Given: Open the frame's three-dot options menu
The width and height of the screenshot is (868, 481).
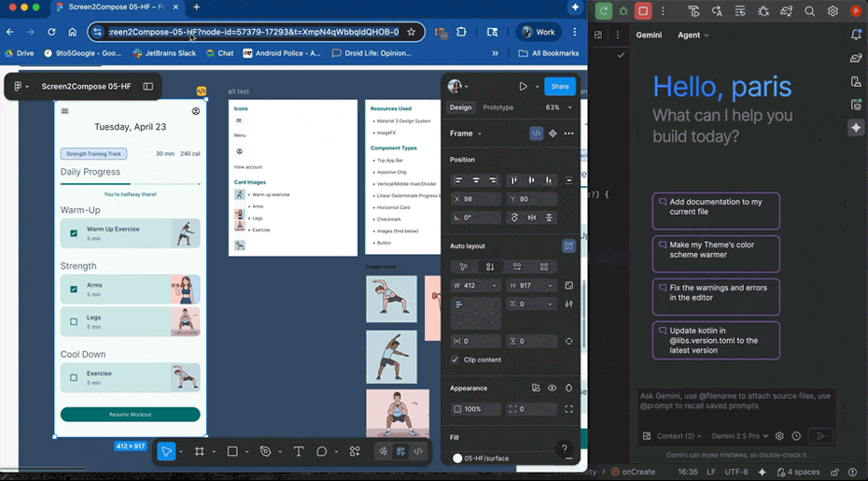Looking at the screenshot, I should 569,134.
